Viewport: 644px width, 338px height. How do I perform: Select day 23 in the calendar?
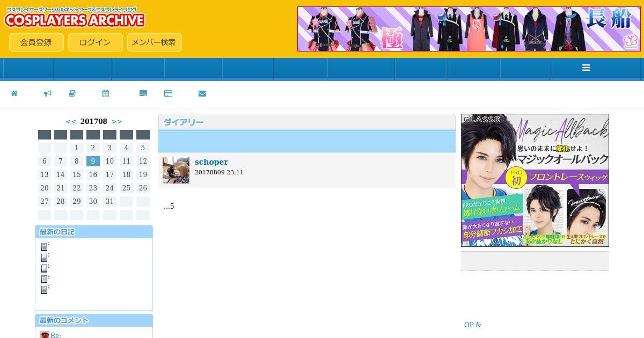[x=93, y=188]
